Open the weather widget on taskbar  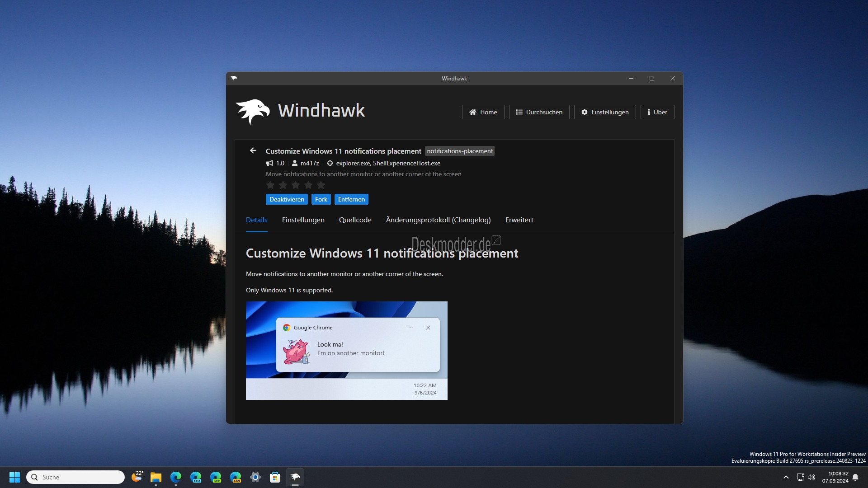pyautogui.click(x=137, y=477)
